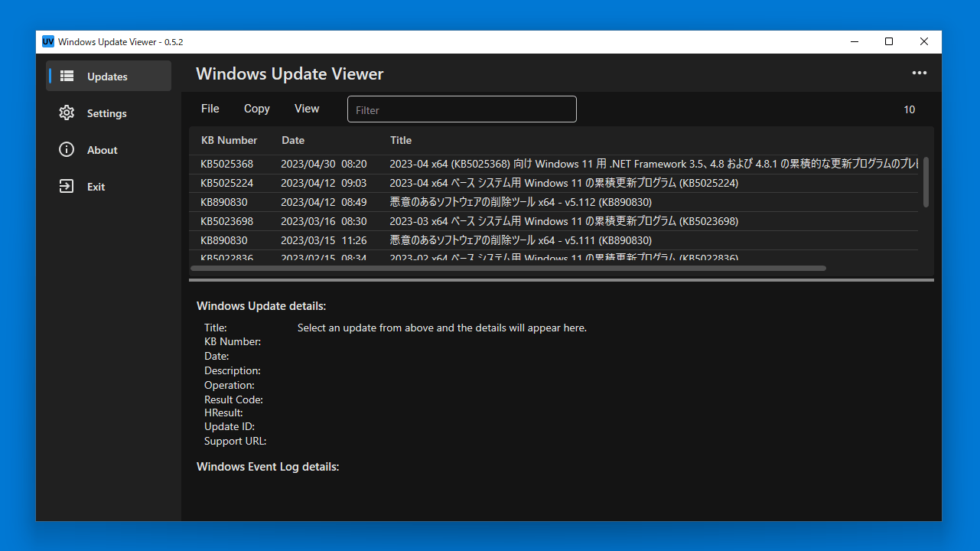Sort by KB Number column header
Image resolution: width=980 pixels, height=551 pixels.
click(x=230, y=140)
